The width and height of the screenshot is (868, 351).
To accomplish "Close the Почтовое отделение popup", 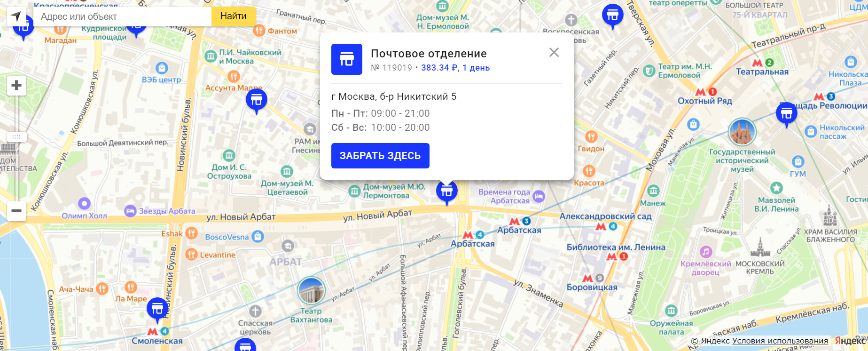I will tap(554, 53).
